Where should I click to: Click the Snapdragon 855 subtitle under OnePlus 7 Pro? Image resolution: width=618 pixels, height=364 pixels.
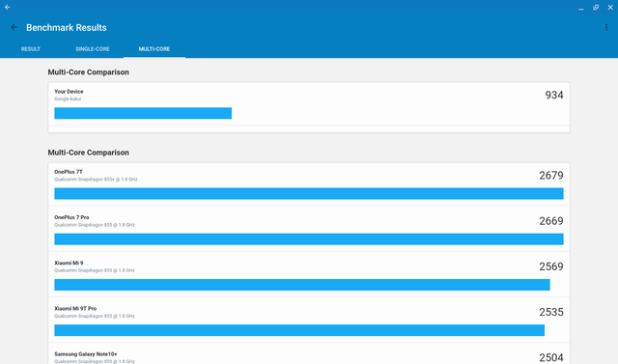pos(95,225)
